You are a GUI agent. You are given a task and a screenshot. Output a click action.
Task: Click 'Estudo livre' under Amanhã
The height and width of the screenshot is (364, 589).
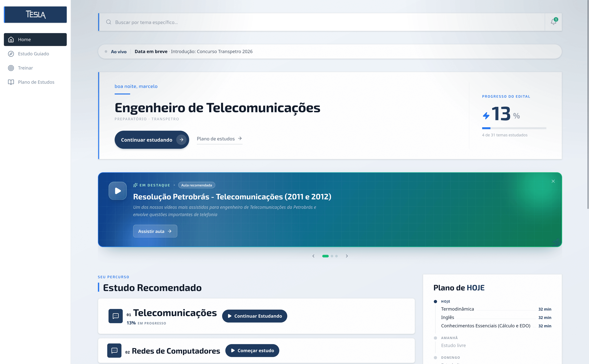click(453, 345)
